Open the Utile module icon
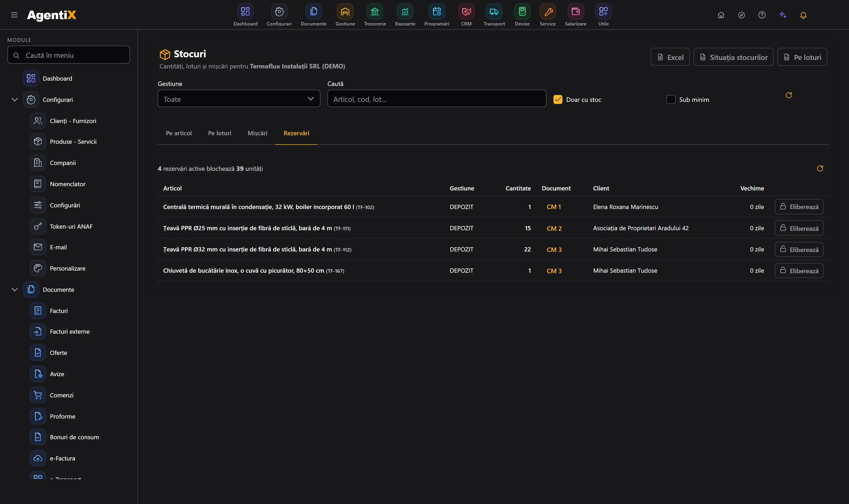Viewport: 849px width, 504px height. coord(604,12)
